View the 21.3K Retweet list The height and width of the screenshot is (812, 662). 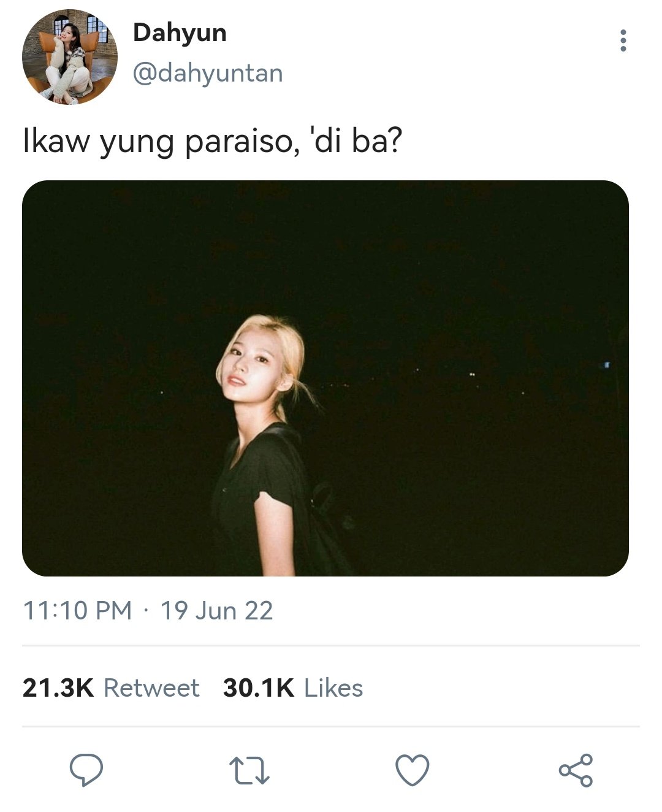coord(111,688)
